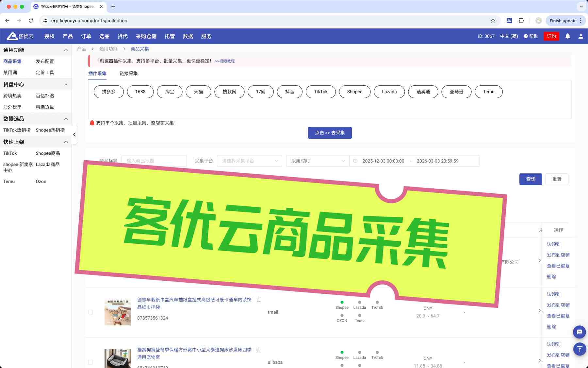Open the 采集时间 dropdown
Image resolution: width=588 pixels, height=368 pixels.
click(318, 161)
